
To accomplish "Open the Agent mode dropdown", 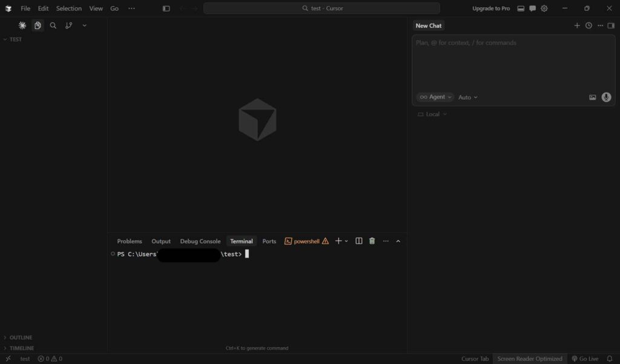I will [435, 97].
